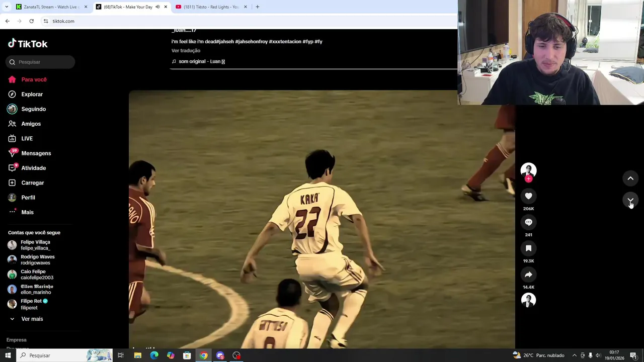Focus the TikTok Pesquisar search field
The width and height of the screenshot is (644, 362).
click(40, 62)
